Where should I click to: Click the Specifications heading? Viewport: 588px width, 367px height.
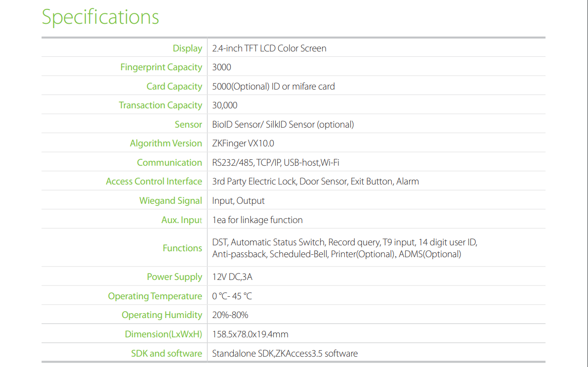tap(100, 17)
